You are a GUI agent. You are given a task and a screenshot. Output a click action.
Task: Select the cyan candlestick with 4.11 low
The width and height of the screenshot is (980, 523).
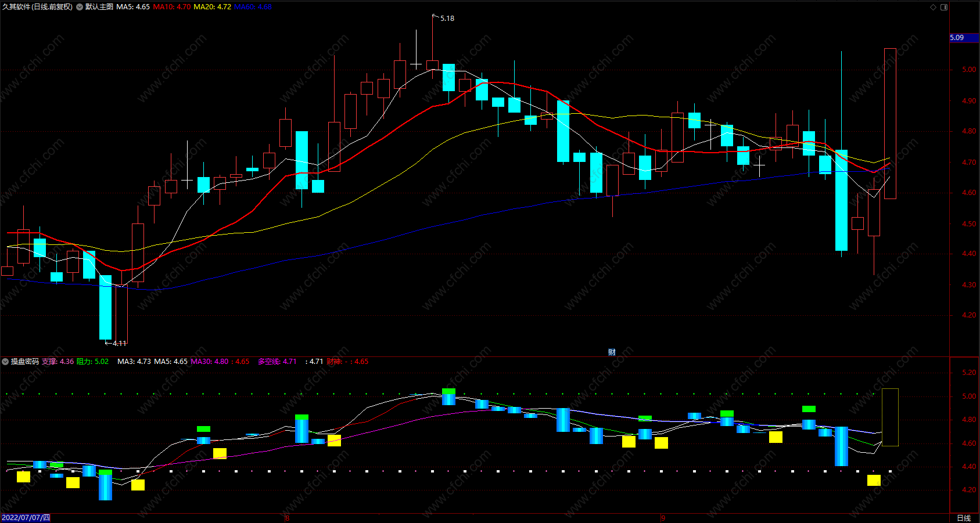(105, 307)
